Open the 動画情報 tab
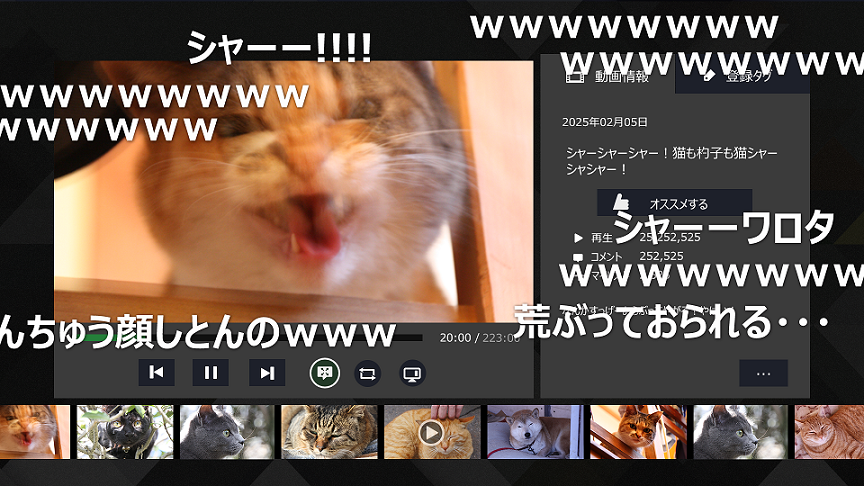The width and height of the screenshot is (864, 486). click(x=608, y=75)
